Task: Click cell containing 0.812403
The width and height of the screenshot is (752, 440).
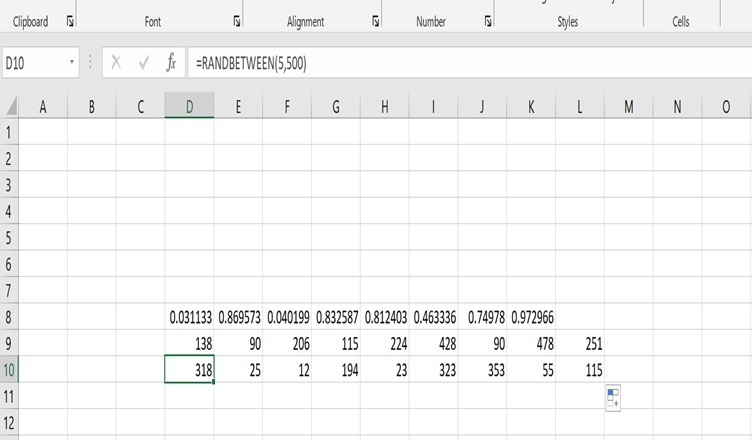Action: 385,317
